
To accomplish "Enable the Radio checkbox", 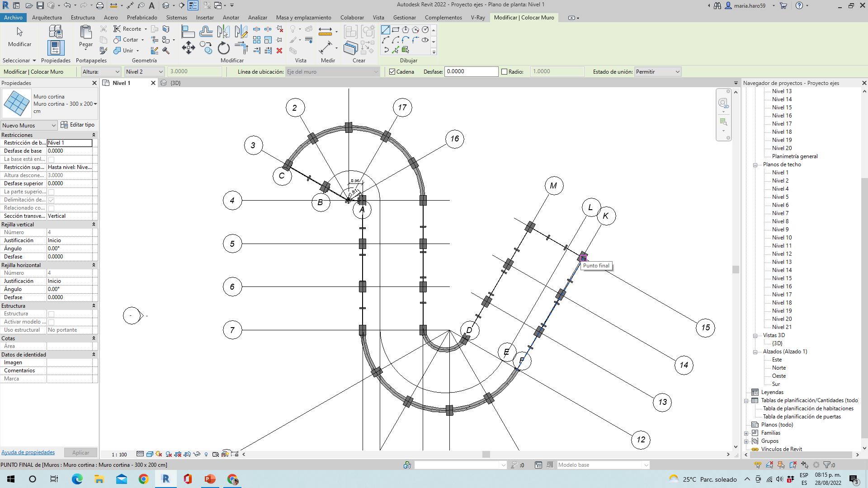I will click(x=505, y=72).
